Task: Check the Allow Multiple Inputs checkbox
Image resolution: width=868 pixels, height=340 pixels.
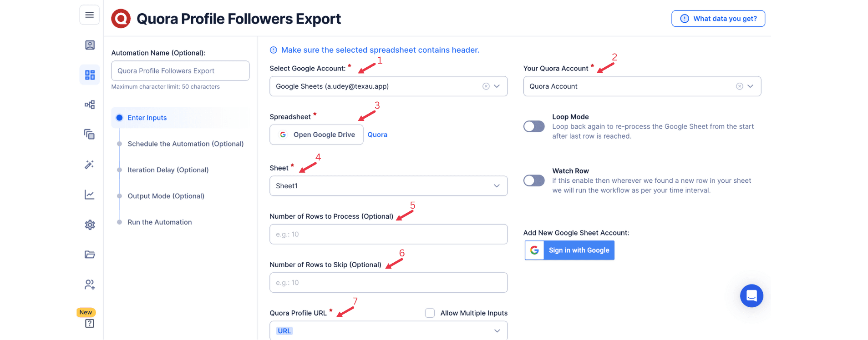Action: tap(430, 313)
